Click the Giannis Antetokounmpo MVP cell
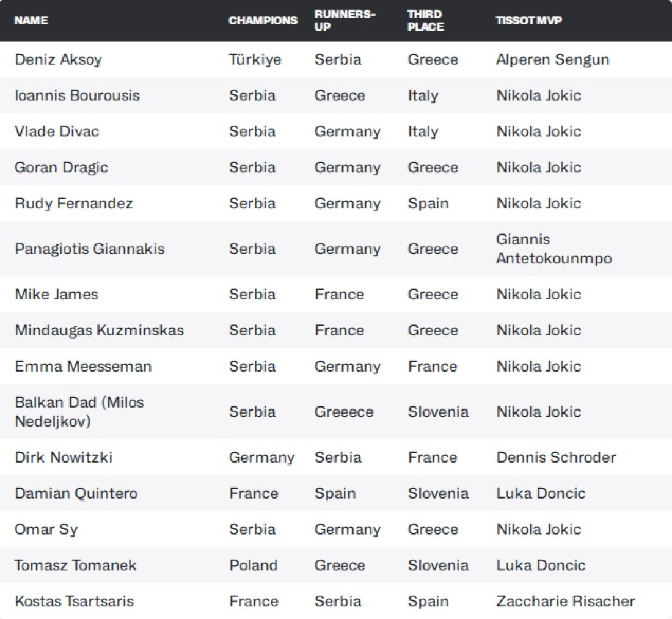Screen dimensions: 672x619 (x=553, y=249)
